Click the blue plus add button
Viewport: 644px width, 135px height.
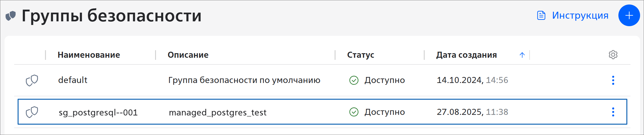(629, 16)
